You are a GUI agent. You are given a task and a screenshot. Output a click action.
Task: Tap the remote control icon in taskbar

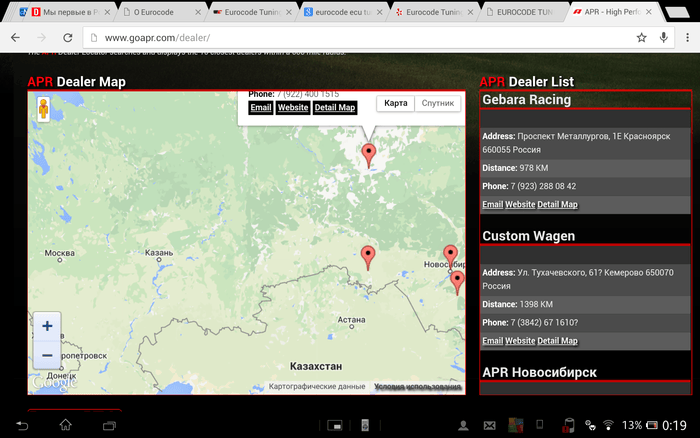pyautogui.click(x=365, y=425)
